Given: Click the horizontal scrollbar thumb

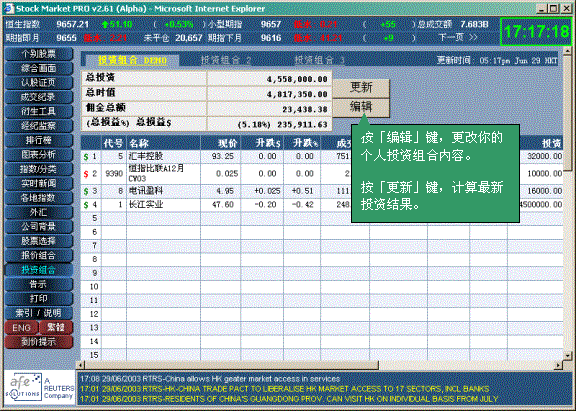Looking at the screenshot, I should (232, 365).
